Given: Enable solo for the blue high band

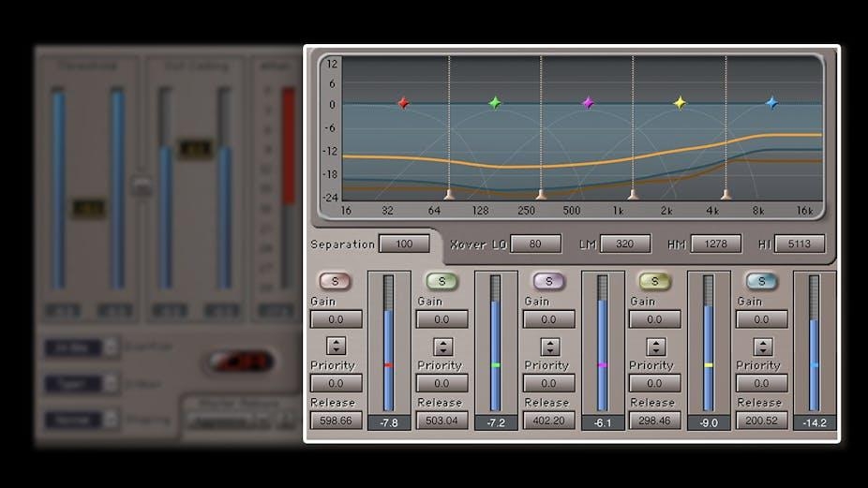Looking at the screenshot, I should point(761,281).
